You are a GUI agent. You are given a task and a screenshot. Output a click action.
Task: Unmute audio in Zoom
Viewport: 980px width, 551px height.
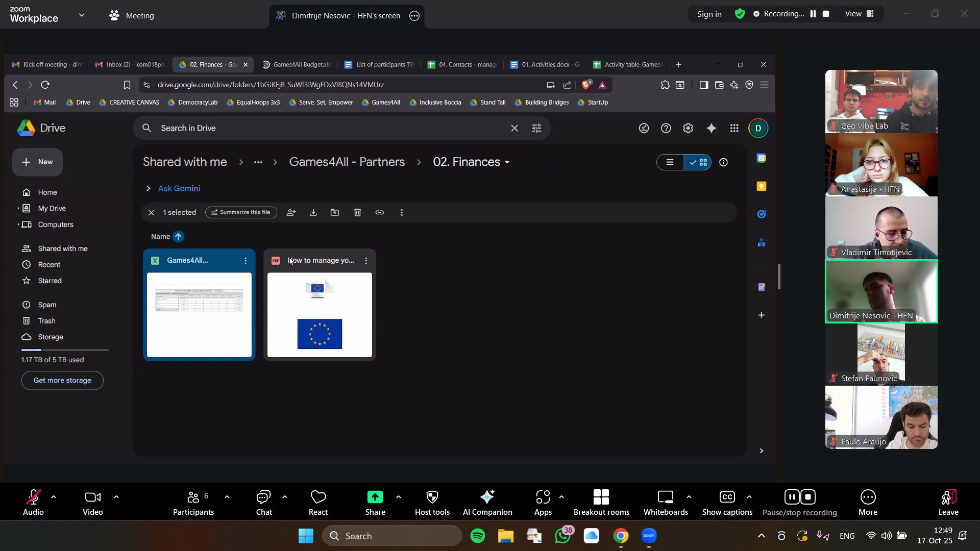tap(33, 502)
